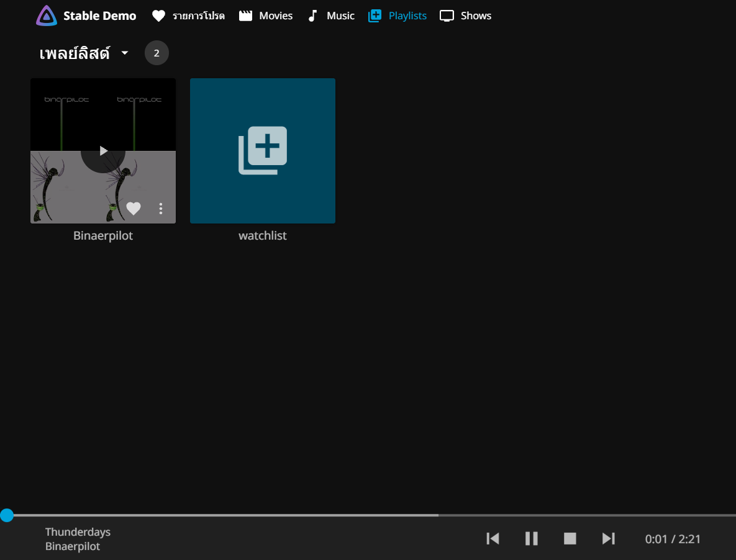Click the Binaerpilot album art thumbnail
Screen dimensions: 736x560
(103, 151)
